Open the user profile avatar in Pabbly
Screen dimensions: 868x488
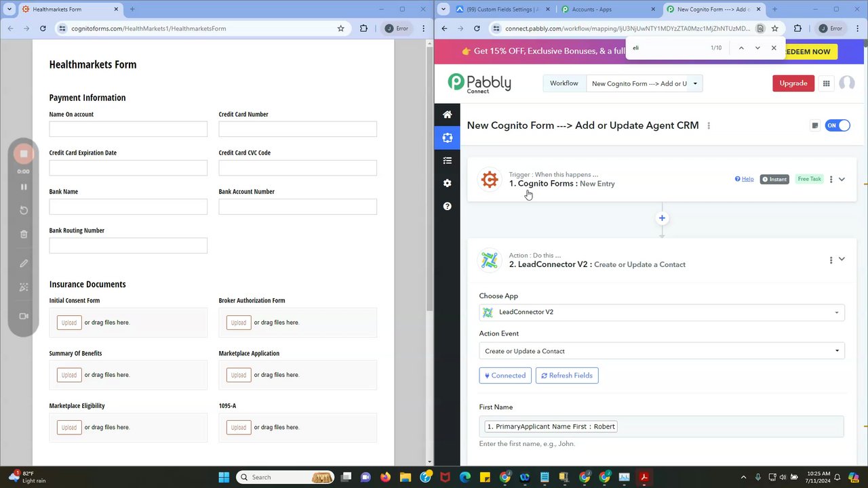click(x=846, y=83)
